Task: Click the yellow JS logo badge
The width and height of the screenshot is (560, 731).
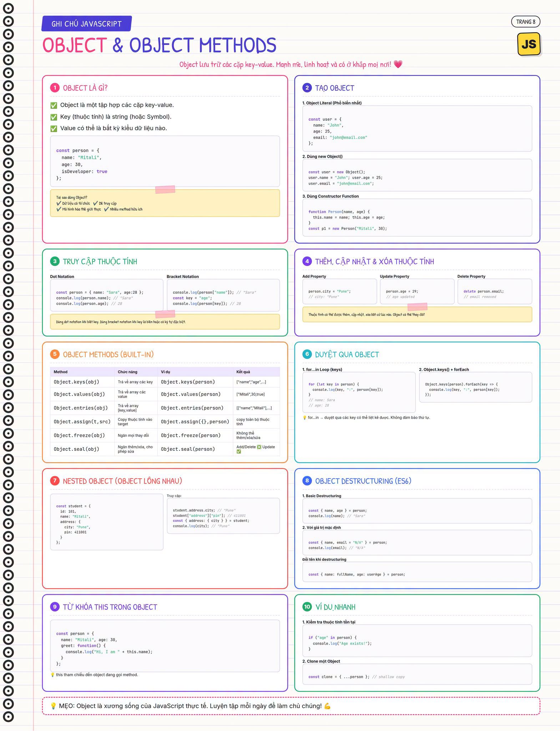Action: pyautogui.click(x=529, y=44)
